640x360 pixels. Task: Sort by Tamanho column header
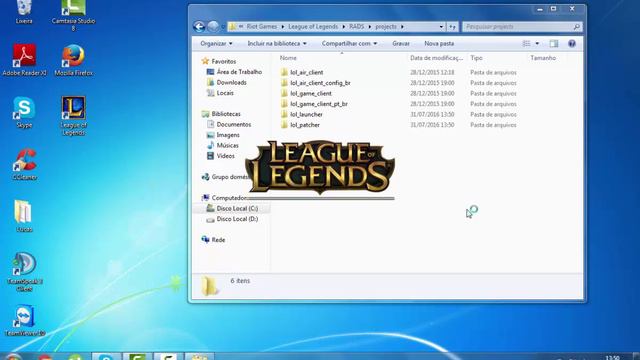click(543, 58)
